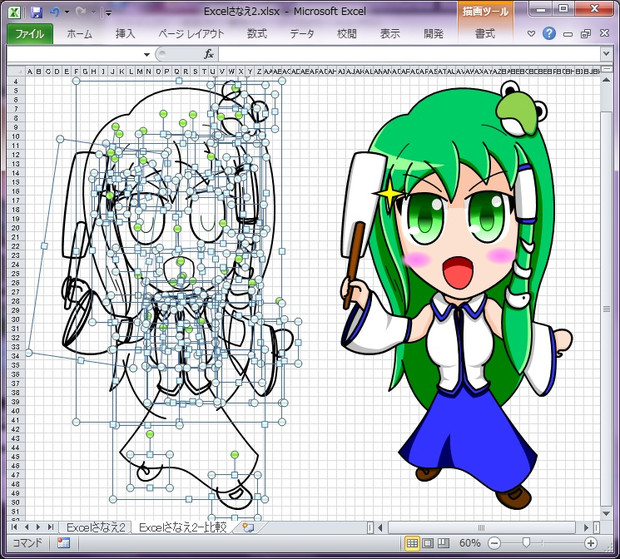Click in the formula bar
This screenshot has height=559, width=620.
click(x=409, y=55)
